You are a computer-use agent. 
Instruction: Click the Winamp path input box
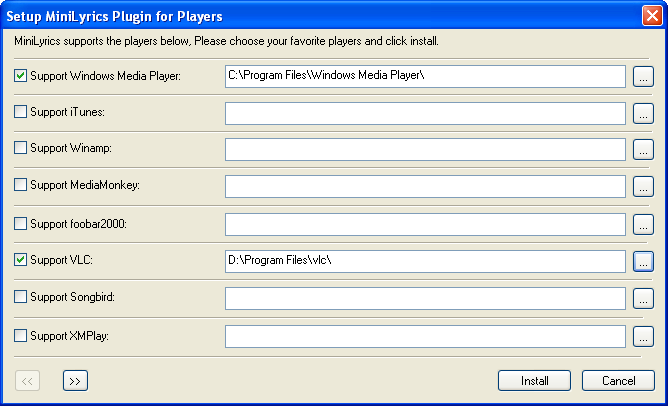pyautogui.click(x=425, y=150)
